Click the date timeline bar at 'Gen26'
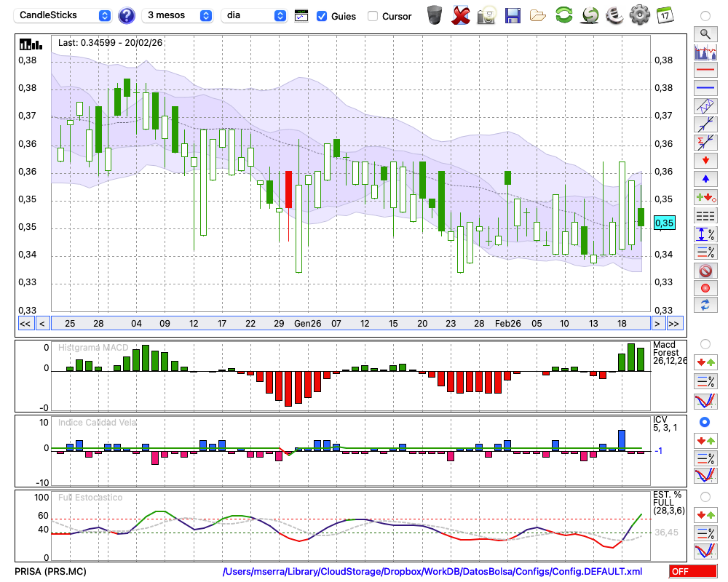The height and width of the screenshot is (582, 728). [307, 324]
